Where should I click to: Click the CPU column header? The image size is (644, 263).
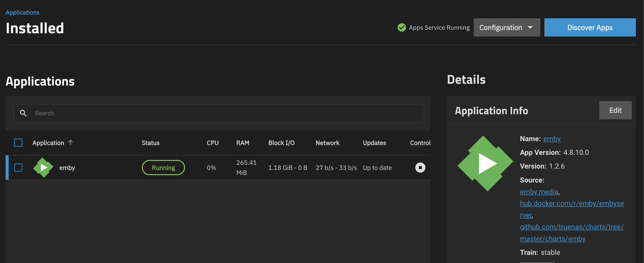click(213, 143)
